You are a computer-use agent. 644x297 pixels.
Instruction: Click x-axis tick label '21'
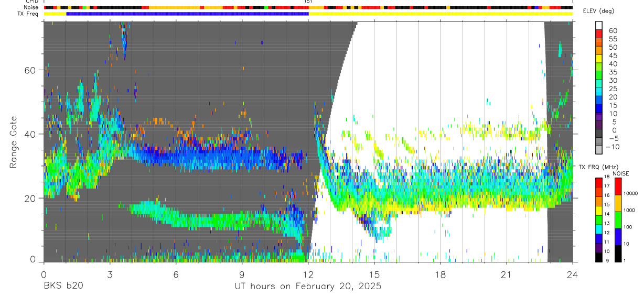point(507,274)
